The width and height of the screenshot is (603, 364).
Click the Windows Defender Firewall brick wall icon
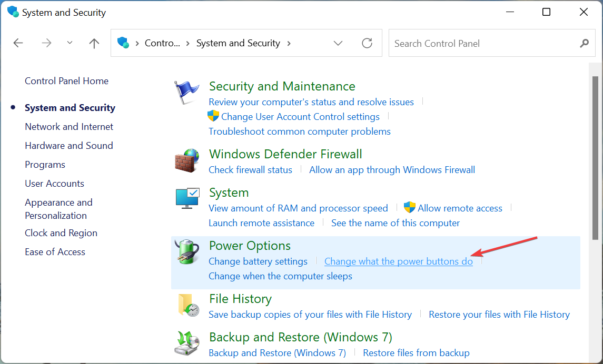tap(187, 160)
